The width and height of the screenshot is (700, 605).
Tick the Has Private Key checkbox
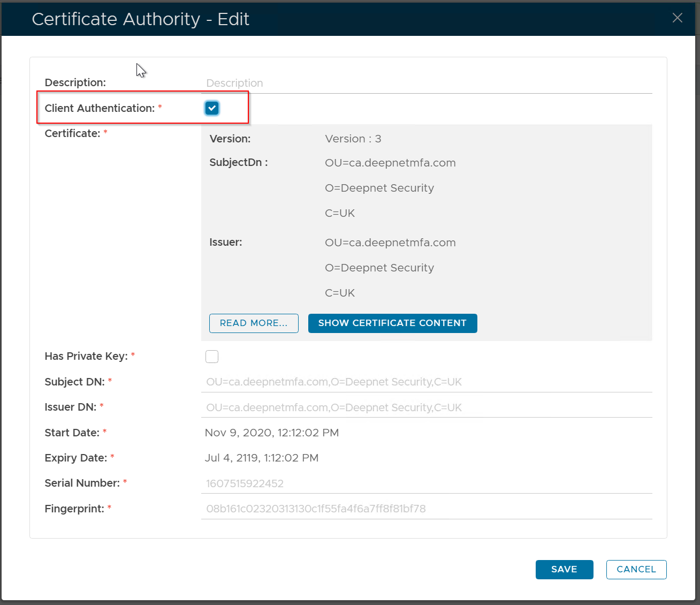pos(212,357)
